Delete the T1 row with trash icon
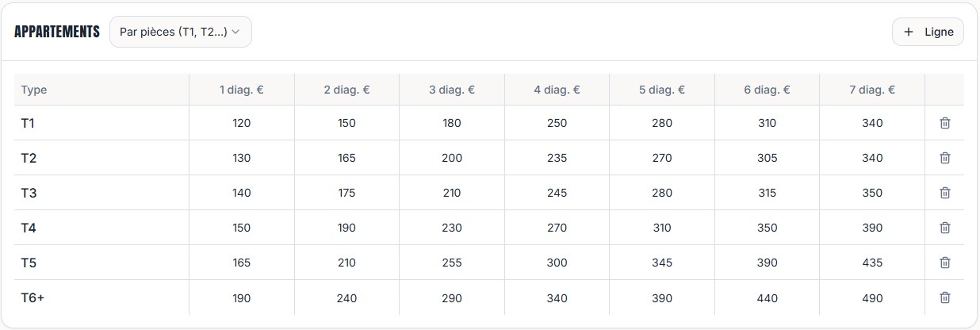 (x=944, y=123)
